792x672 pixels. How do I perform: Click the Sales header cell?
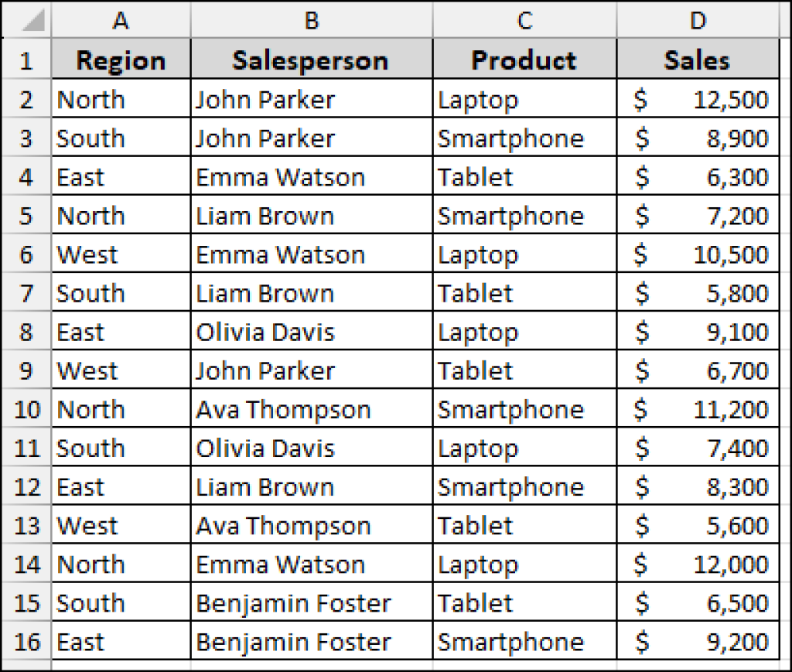(698, 60)
